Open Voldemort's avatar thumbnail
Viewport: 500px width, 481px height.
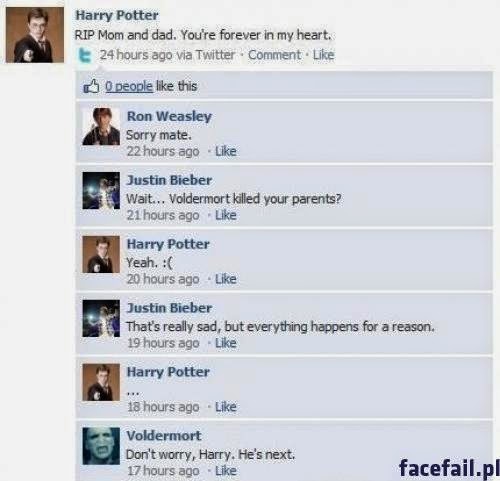point(101,446)
